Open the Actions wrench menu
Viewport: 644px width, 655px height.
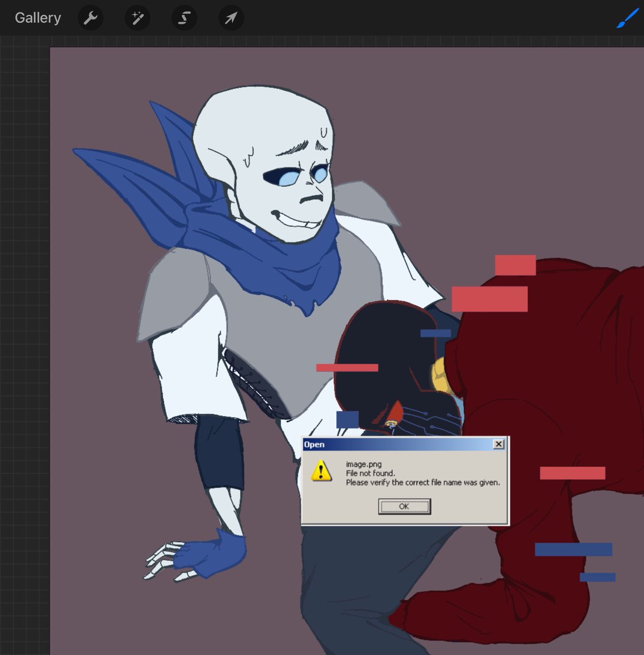tap(90, 19)
